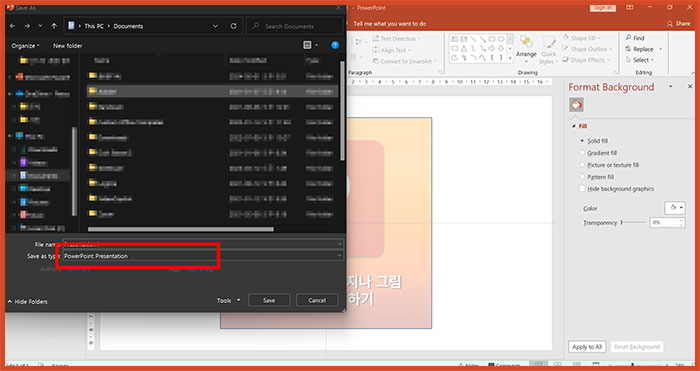Open view options dropdown arrow
This screenshot has height=371, width=700.
[317, 45]
